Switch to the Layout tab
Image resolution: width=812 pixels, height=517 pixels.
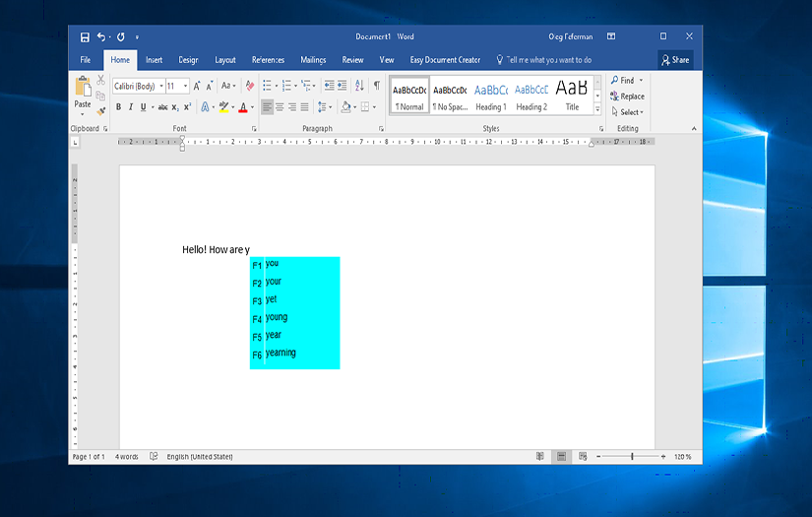(225, 60)
